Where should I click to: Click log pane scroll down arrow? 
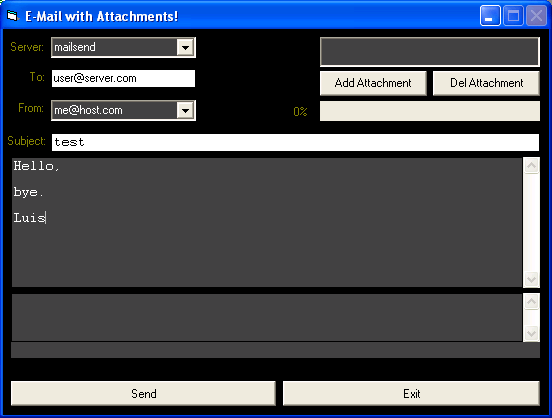point(531,333)
